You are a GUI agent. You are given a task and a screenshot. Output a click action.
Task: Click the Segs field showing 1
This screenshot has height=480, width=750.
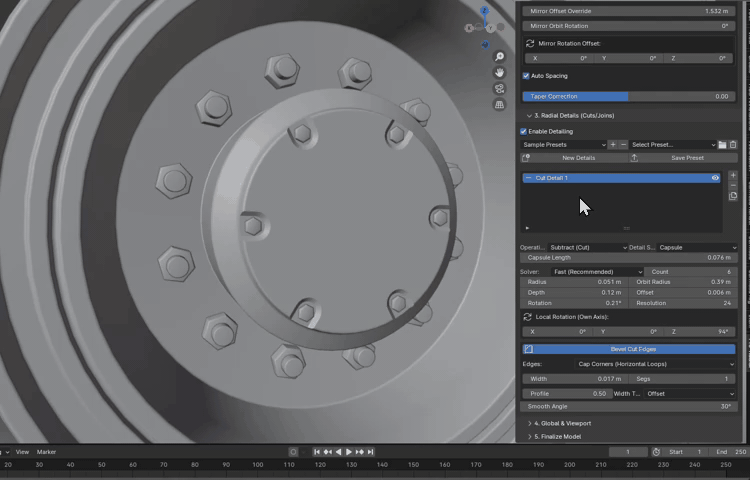click(682, 379)
